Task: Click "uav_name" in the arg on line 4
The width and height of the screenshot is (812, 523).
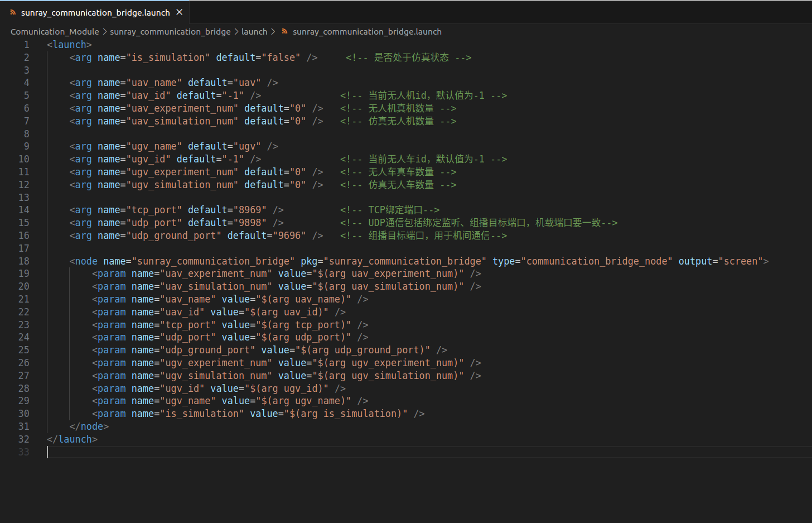Action: click(154, 83)
